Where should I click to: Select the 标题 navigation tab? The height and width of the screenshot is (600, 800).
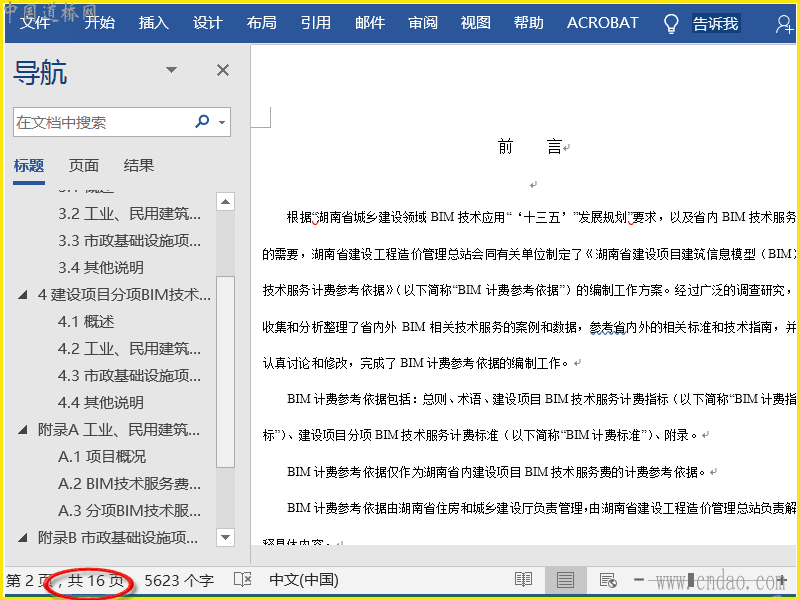29,166
